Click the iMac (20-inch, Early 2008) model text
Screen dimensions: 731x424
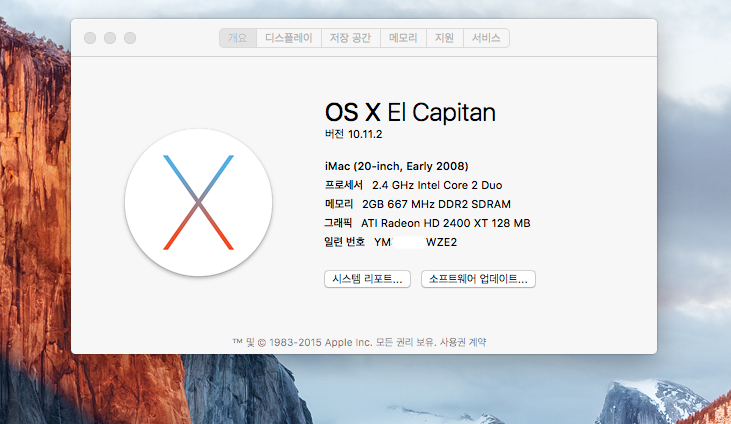coord(397,166)
